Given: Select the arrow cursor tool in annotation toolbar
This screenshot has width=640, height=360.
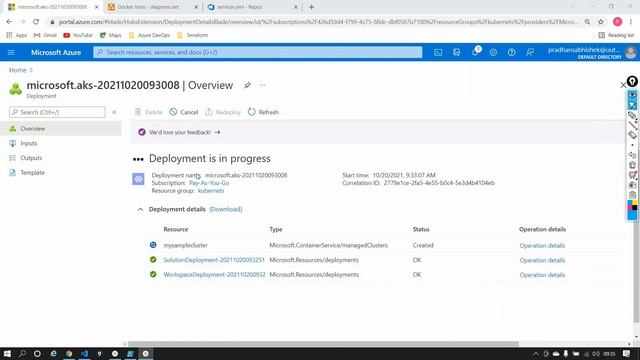Looking at the screenshot, I should [632, 105].
